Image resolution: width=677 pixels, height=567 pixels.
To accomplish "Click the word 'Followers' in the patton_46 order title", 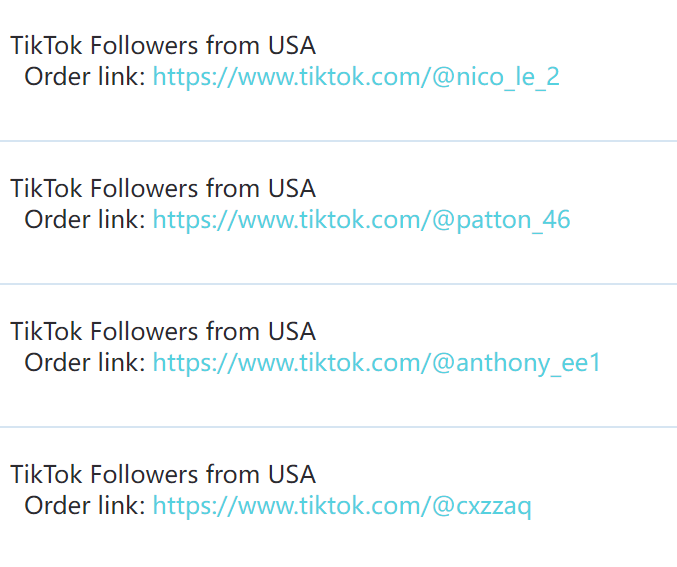I will click(x=145, y=188).
